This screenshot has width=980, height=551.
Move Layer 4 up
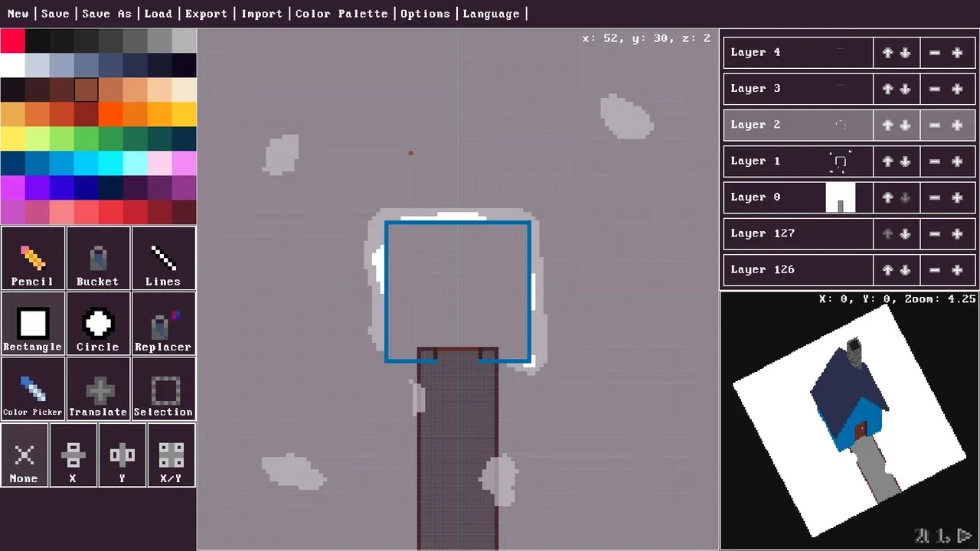887,53
